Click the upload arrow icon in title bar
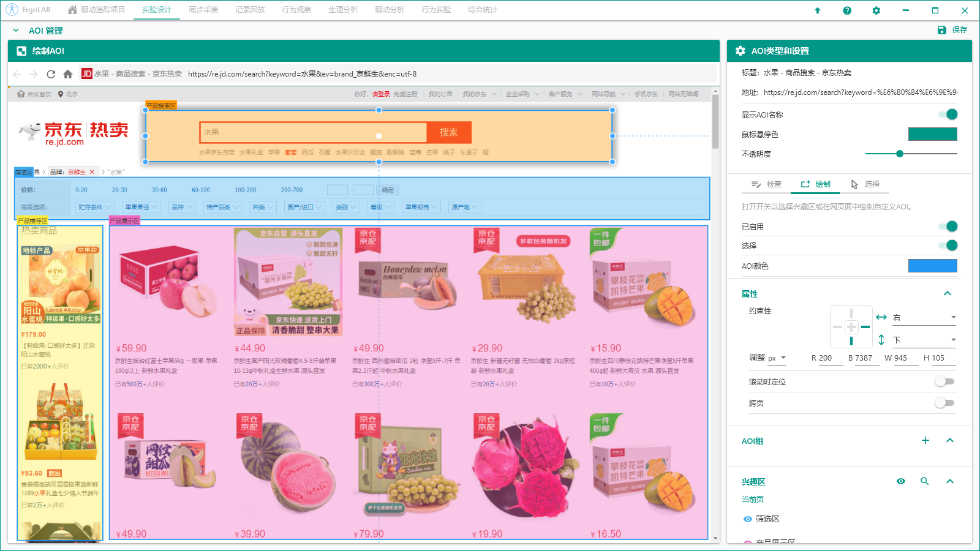Viewport: 980px width, 551px height. point(817,10)
